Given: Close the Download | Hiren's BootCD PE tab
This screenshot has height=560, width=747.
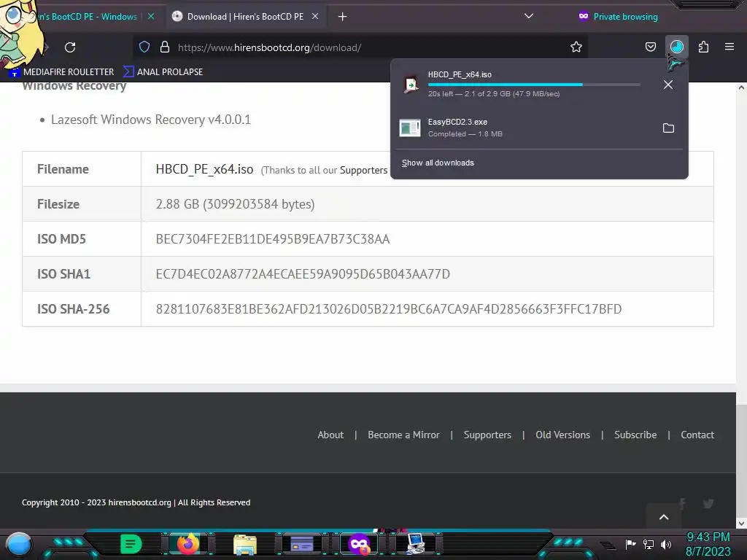Looking at the screenshot, I should [x=315, y=17].
